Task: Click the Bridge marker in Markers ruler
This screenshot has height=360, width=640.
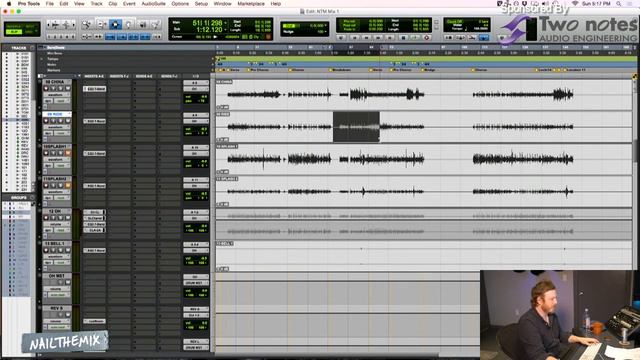Action: (x=429, y=70)
